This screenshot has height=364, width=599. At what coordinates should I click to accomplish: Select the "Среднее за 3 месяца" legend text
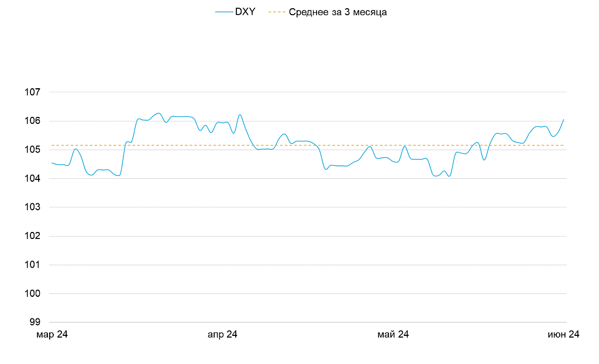[x=338, y=12]
